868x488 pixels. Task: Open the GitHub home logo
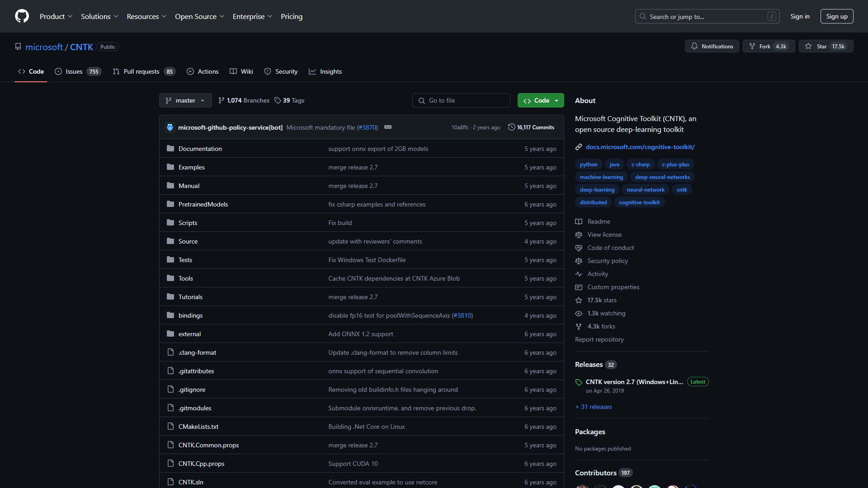coord(22,16)
